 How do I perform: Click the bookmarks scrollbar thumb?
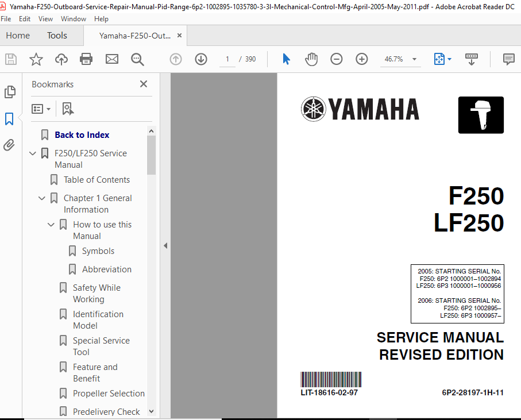tap(151, 155)
